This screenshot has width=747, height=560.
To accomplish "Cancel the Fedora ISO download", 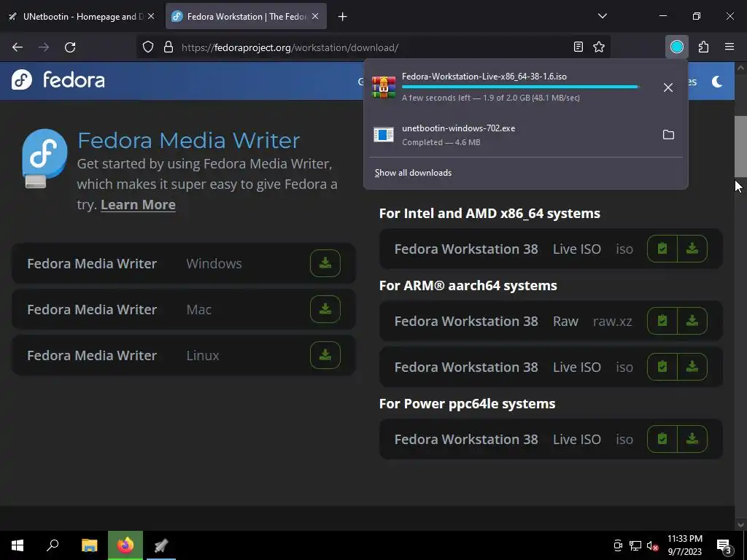I will 668,87.
